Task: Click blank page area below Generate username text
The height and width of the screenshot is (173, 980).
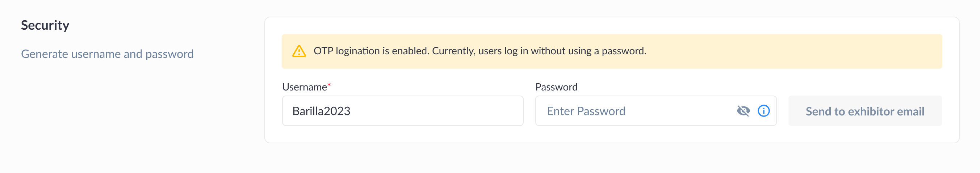Action: (x=114, y=114)
